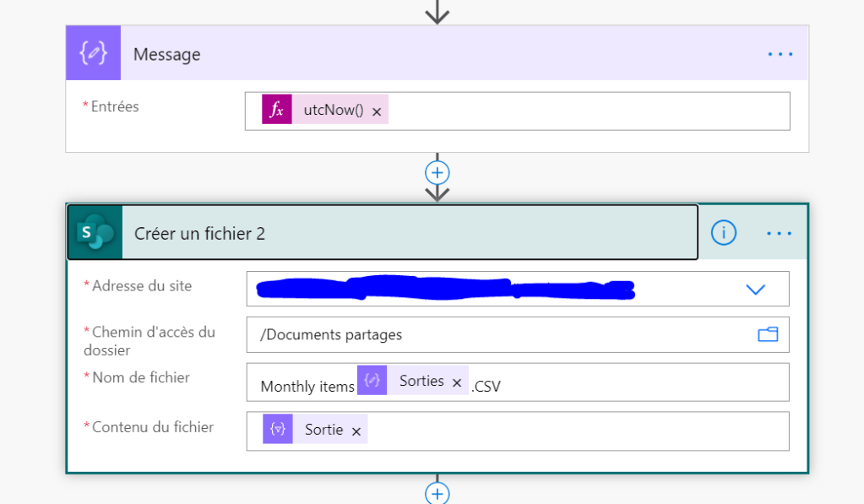Click the Entrées input field
Image resolution: width=864 pixels, height=504 pixels.
(x=583, y=111)
